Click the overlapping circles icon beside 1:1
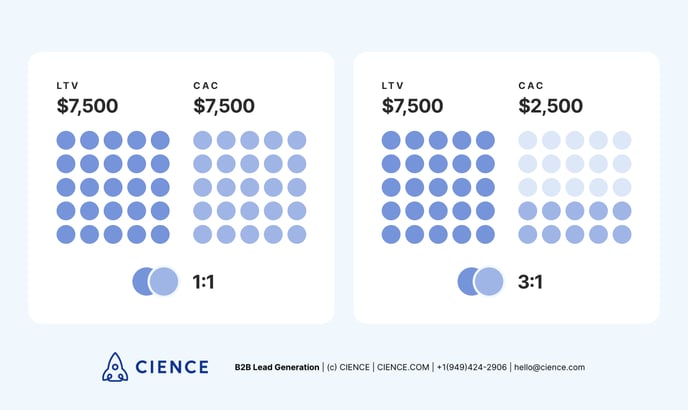Screen dimensions: 688x410 pyautogui.click(x=155, y=281)
